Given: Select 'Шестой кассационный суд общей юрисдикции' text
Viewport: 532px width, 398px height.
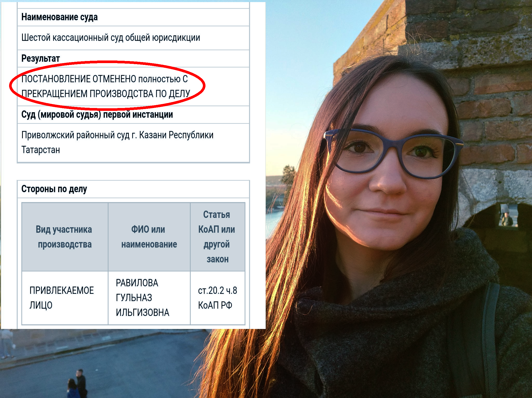Looking at the screenshot, I should point(111,38).
